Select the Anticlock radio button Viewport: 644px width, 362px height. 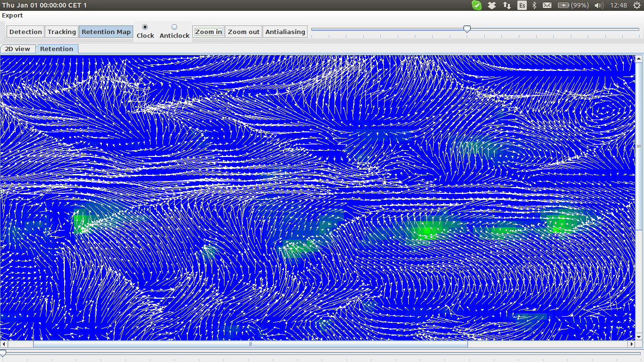pyautogui.click(x=174, y=27)
